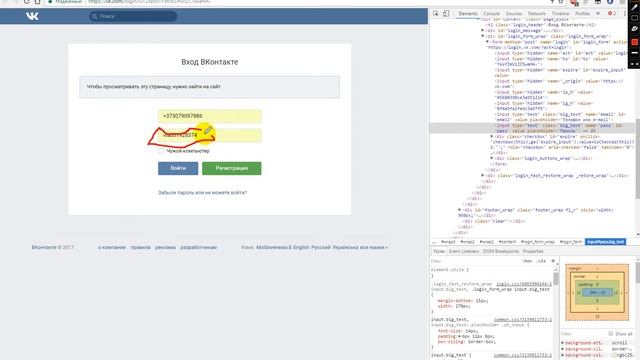Expand the login_buttons_wrap div node
Screen dimensions: 640x360
click(x=492, y=158)
